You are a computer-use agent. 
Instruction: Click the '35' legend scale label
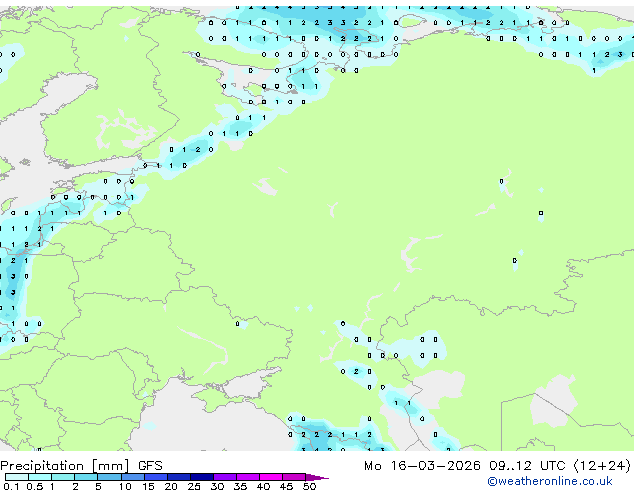coord(240,486)
